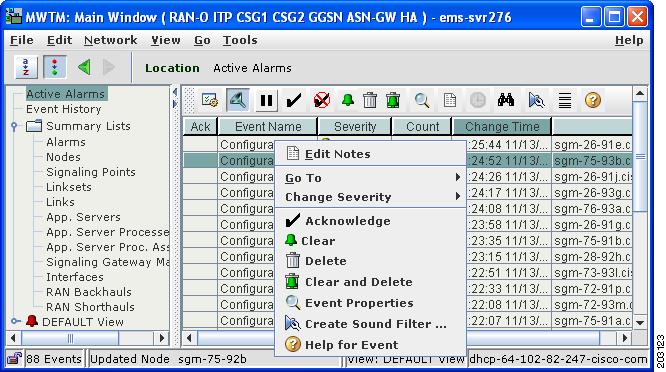666x372 pixels.
Task: Sort by the Change Time column header
Action: point(502,127)
